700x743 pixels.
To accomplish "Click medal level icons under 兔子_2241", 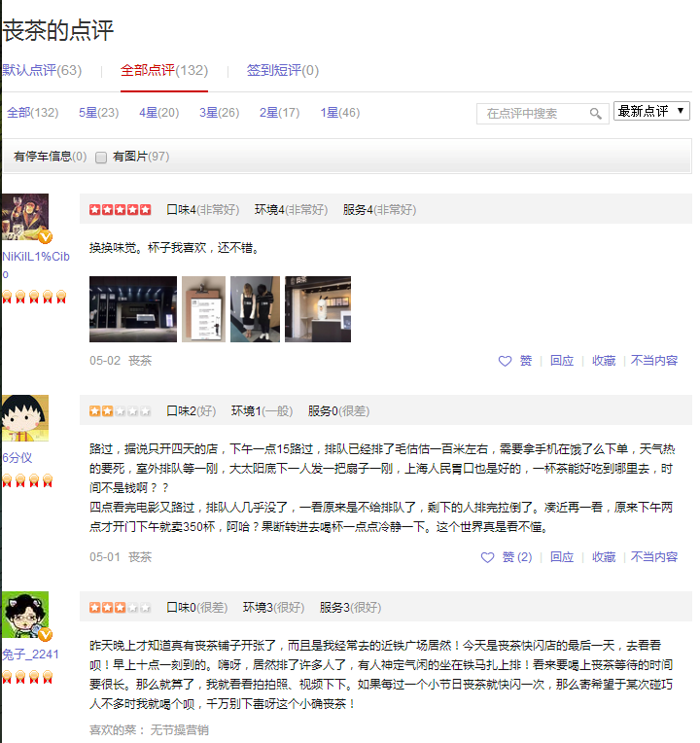I will pos(27,677).
